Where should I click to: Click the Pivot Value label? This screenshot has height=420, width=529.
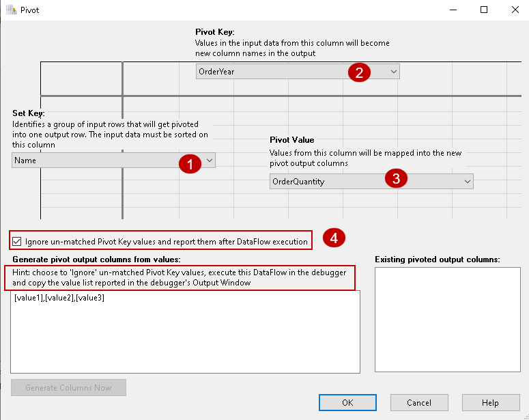(x=292, y=140)
